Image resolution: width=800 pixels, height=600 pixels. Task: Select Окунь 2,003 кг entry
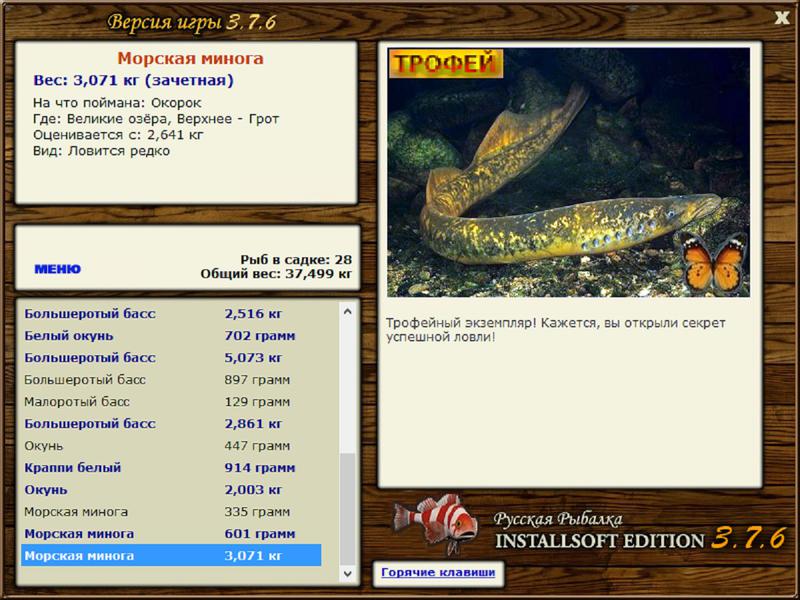click(x=171, y=489)
